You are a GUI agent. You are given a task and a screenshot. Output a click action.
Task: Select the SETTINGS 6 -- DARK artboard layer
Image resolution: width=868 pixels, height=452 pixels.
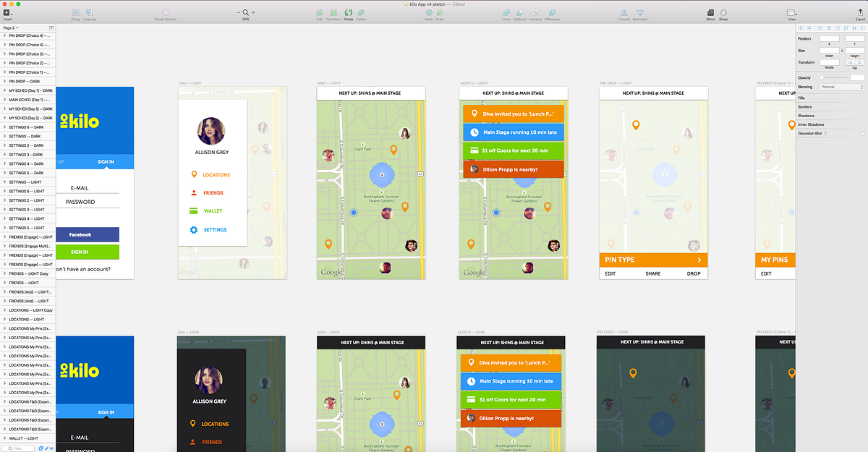click(27, 127)
